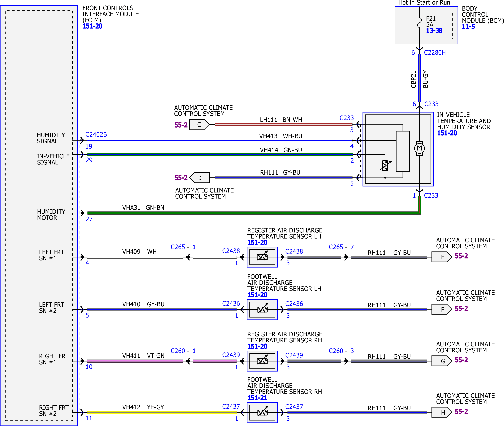Open 151-21 link under Footwell Sensor RH
The width and height of the screenshot is (504, 426).
257,398
